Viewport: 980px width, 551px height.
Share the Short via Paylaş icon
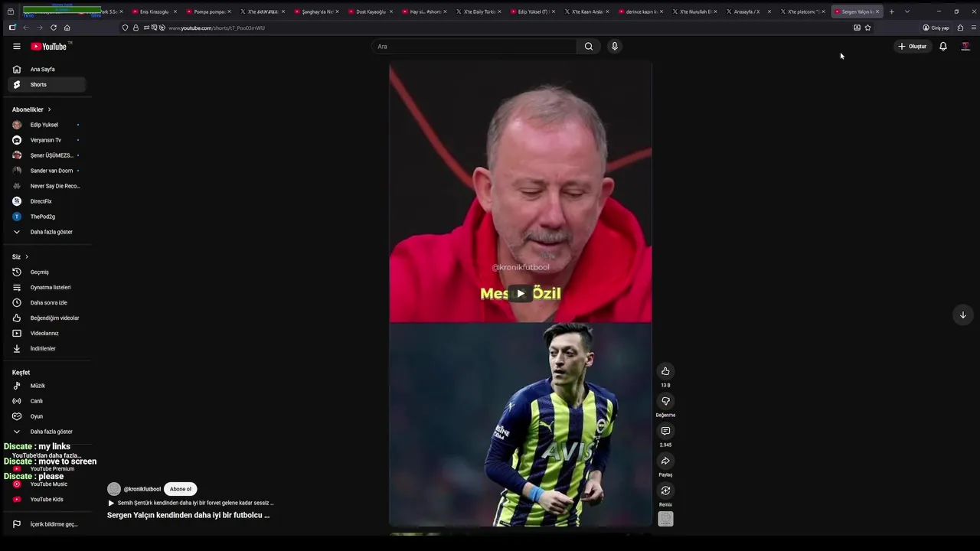(x=665, y=461)
